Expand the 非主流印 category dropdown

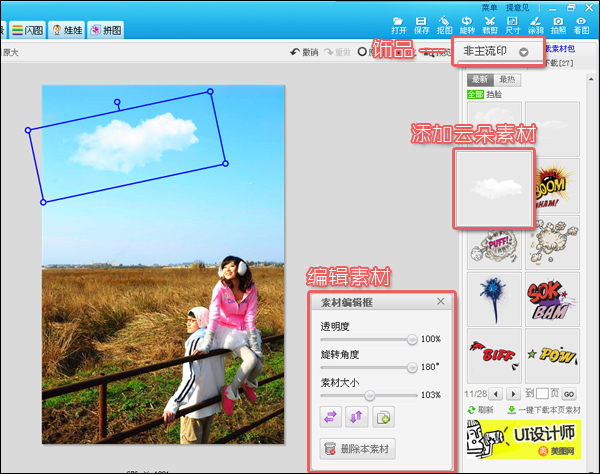pos(524,51)
